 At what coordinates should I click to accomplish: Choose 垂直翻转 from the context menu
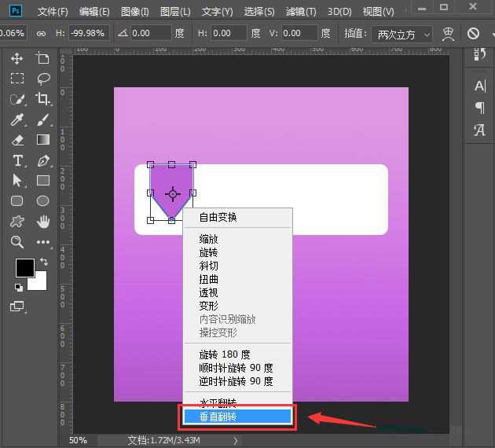(237, 417)
